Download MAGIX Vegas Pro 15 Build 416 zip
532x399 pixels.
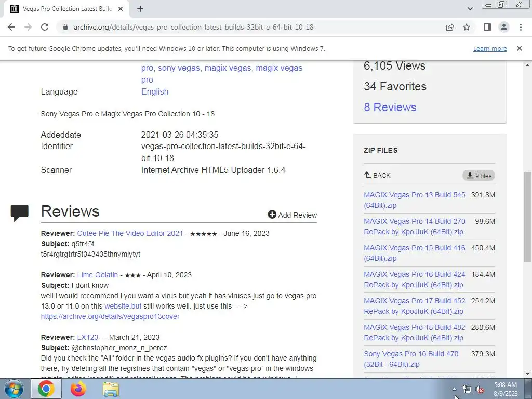coord(414,253)
